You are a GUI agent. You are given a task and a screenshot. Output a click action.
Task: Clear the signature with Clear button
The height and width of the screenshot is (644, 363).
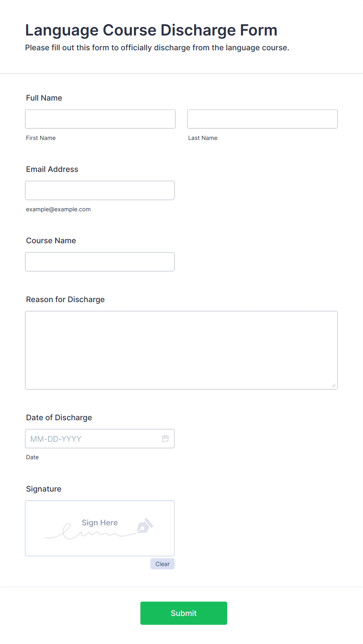[x=162, y=564]
